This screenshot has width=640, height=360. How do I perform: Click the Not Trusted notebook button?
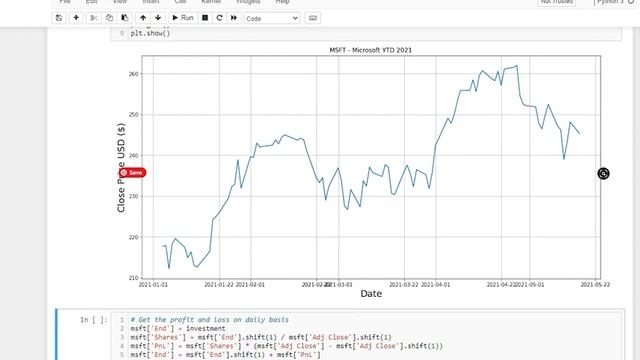556,2
